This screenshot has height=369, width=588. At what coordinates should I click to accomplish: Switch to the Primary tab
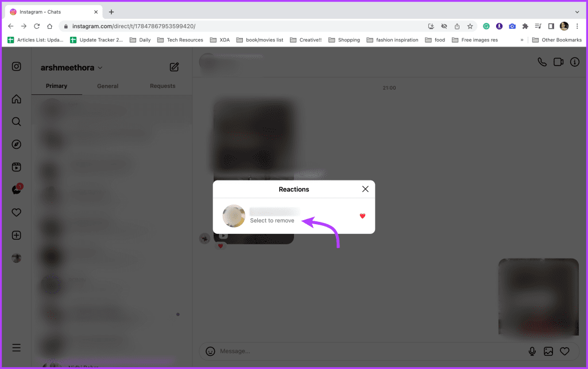[x=57, y=86]
